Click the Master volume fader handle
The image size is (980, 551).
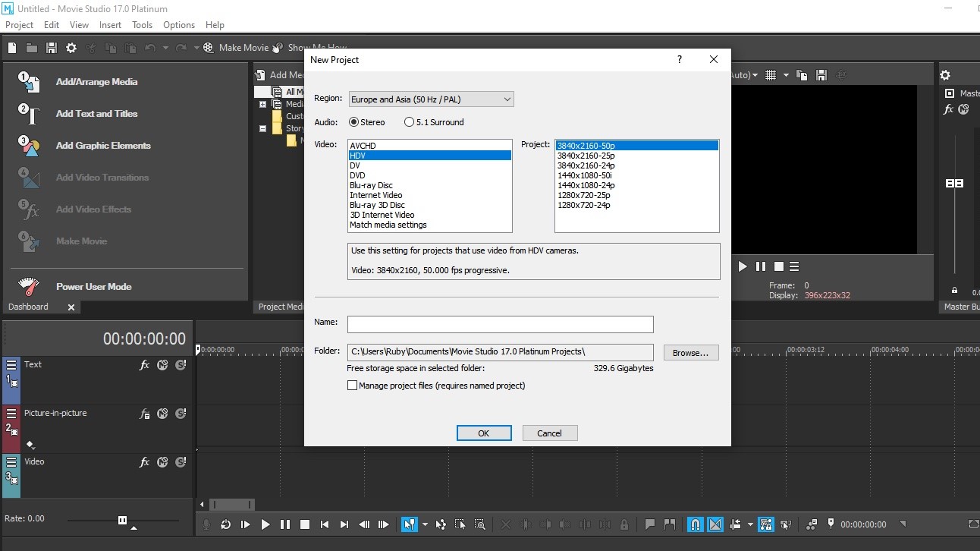click(954, 184)
